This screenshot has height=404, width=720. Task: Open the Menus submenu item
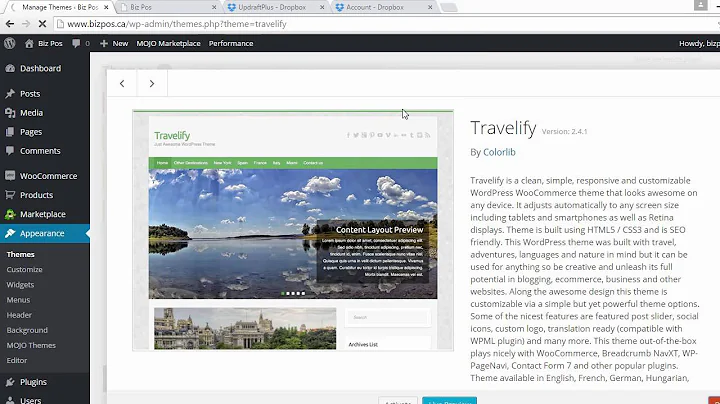pyautogui.click(x=18, y=300)
